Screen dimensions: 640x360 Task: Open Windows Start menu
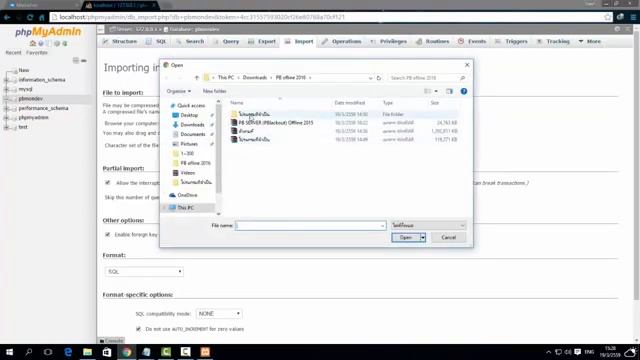tap(9, 352)
